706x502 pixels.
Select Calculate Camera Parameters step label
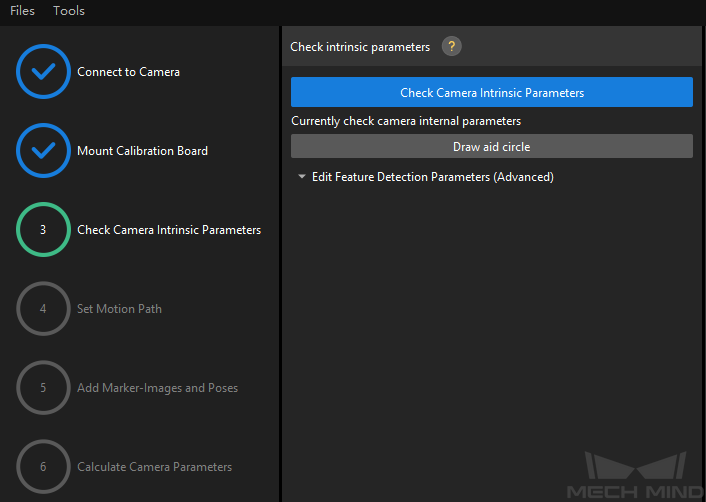pos(154,467)
